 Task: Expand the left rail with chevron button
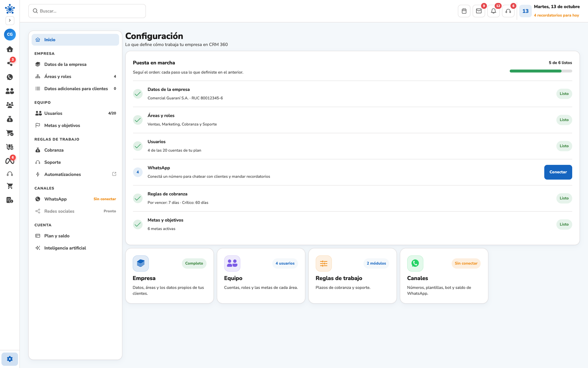pyautogui.click(x=10, y=21)
